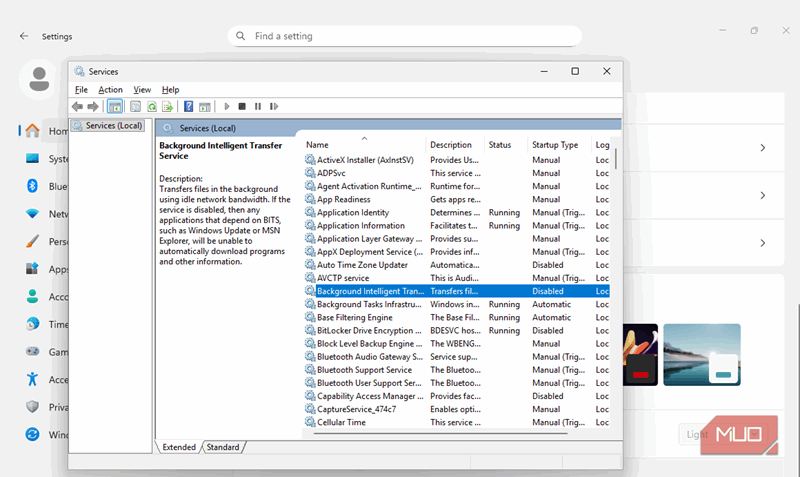800x477 pixels.
Task: Sort by the Startup Type column header
Action: (555, 145)
